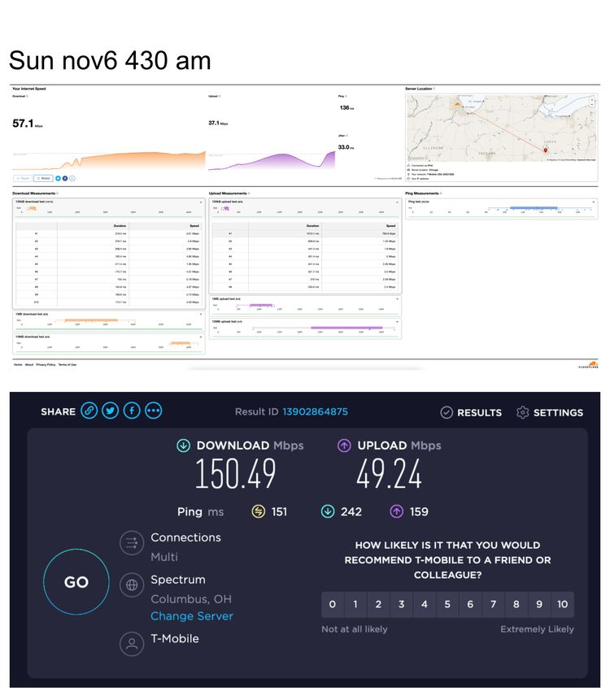Click the Speedtest 49.24 upload value
The width and height of the screenshot is (610, 700).
click(x=389, y=474)
